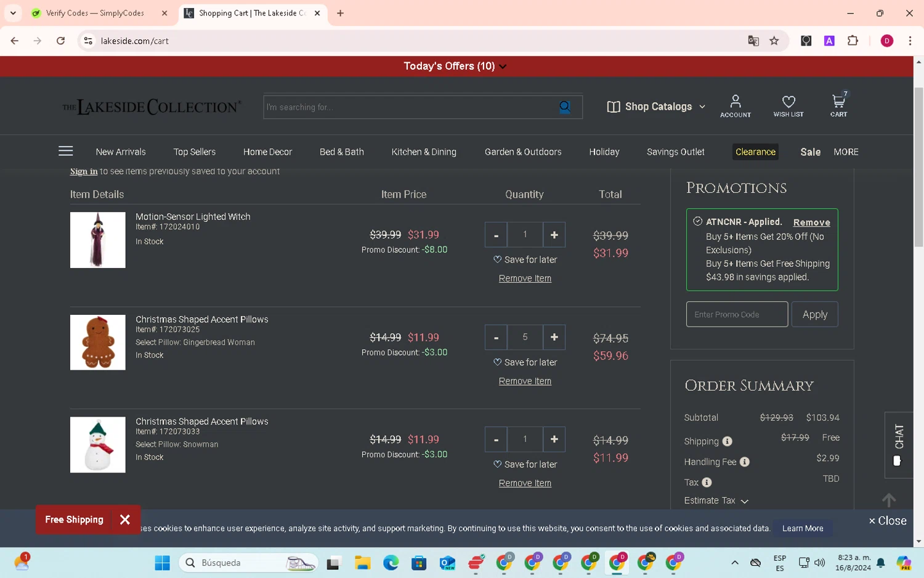The height and width of the screenshot is (578, 924).
Task: Click the search magnifier icon
Action: [x=565, y=107]
